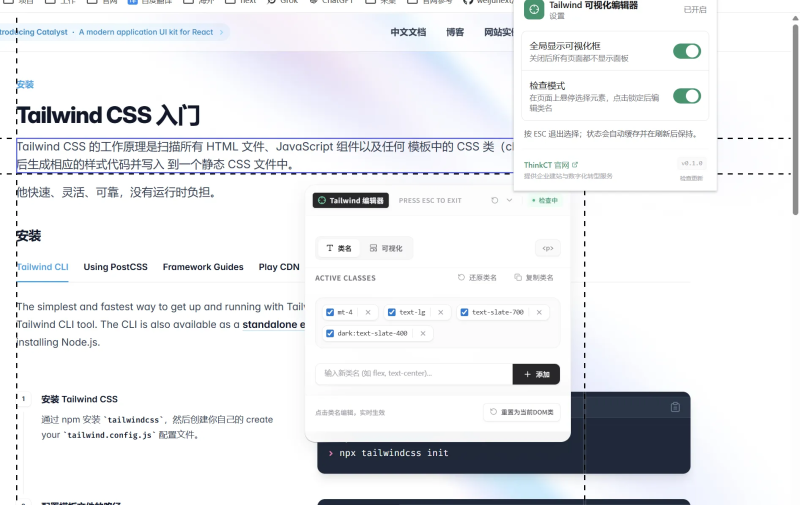800x505 pixels.
Task: Open the 博客 nav link
Action: point(455,32)
